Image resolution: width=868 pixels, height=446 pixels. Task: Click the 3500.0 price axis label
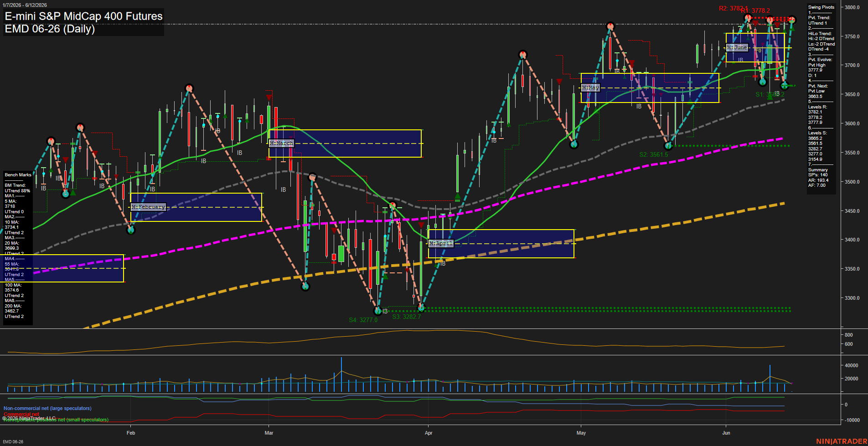pos(852,182)
